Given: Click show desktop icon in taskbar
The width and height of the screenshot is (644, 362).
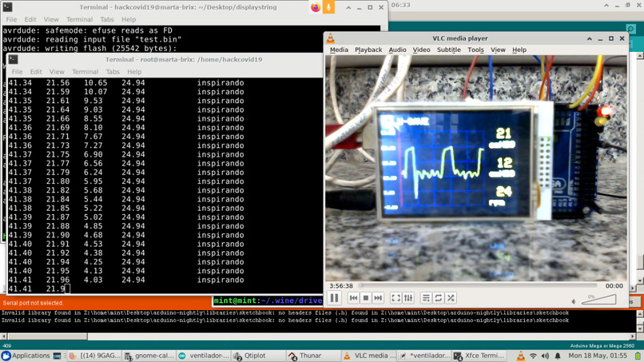Looking at the screenshot, I should (57, 356).
